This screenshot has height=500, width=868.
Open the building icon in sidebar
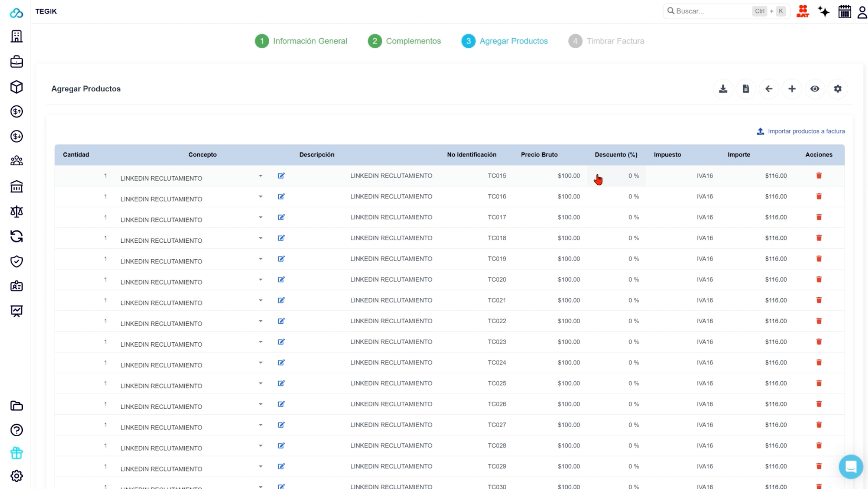click(16, 36)
